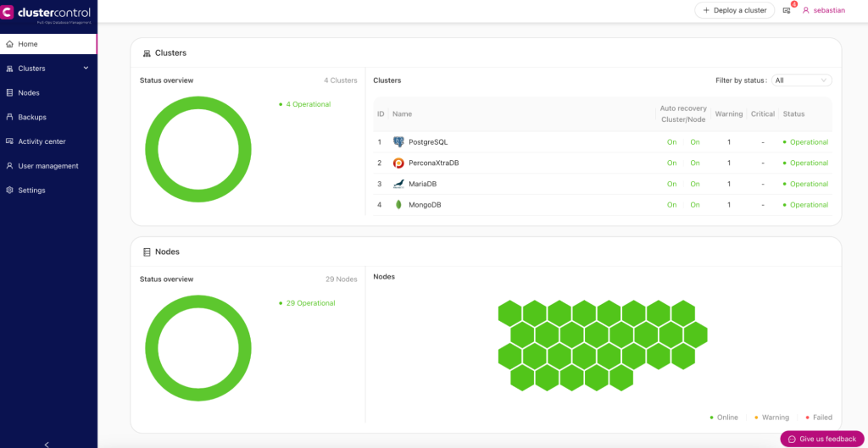Image resolution: width=868 pixels, height=448 pixels.
Task: Open the sebastian user menu
Action: tap(824, 10)
